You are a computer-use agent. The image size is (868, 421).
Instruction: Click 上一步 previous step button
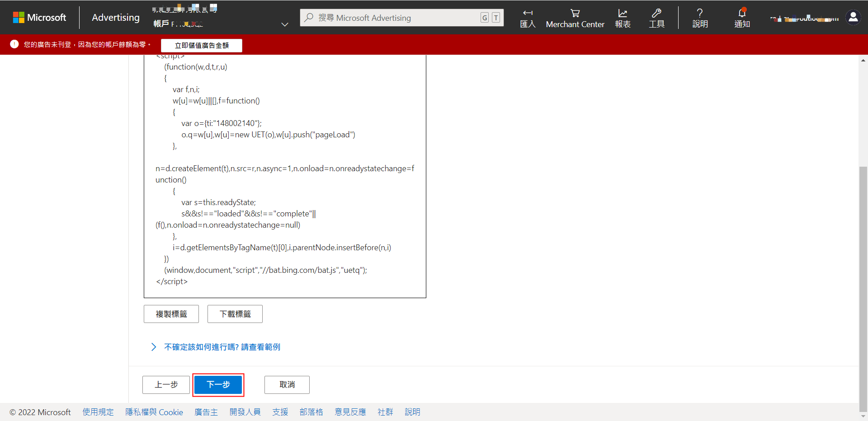[166, 385]
